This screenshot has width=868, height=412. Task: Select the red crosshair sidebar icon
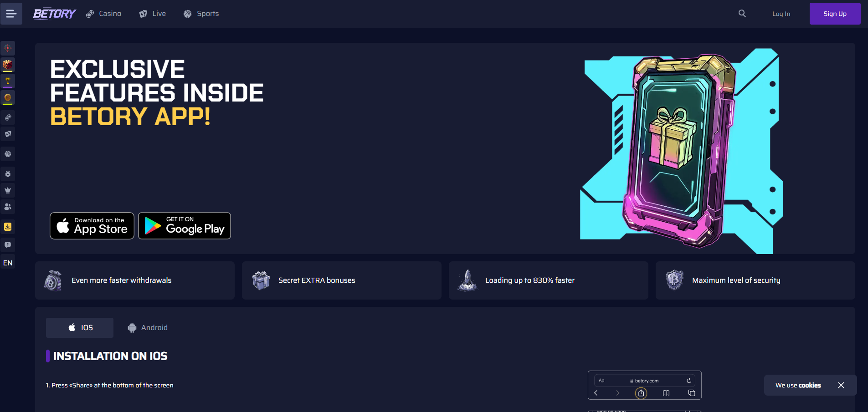click(x=8, y=48)
